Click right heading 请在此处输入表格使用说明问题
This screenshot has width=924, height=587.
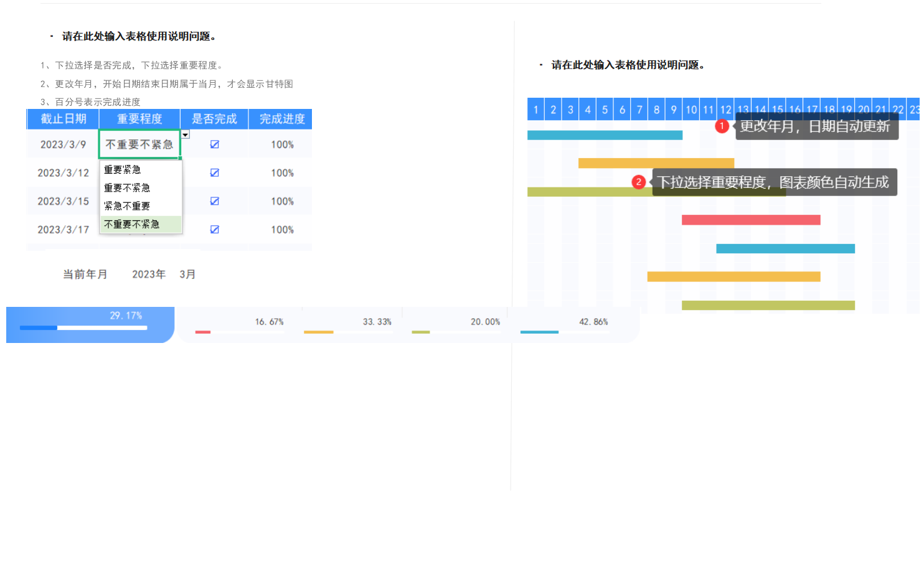click(x=628, y=65)
